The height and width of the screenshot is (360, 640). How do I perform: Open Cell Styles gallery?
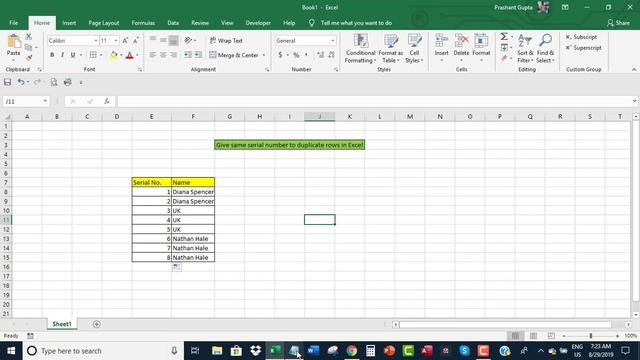pyautogui.click(x=414, y=49)
